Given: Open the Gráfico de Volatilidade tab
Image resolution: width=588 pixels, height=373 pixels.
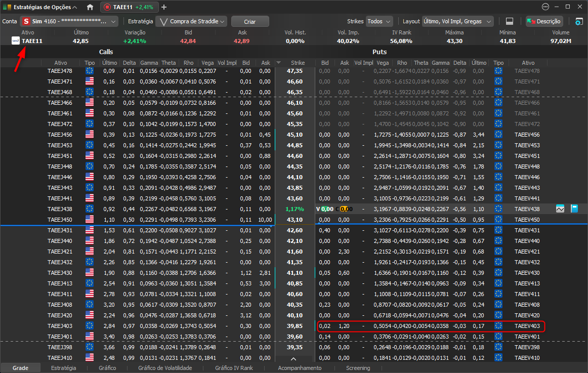Looking at the screenshot, I should (x=165, y=368).
